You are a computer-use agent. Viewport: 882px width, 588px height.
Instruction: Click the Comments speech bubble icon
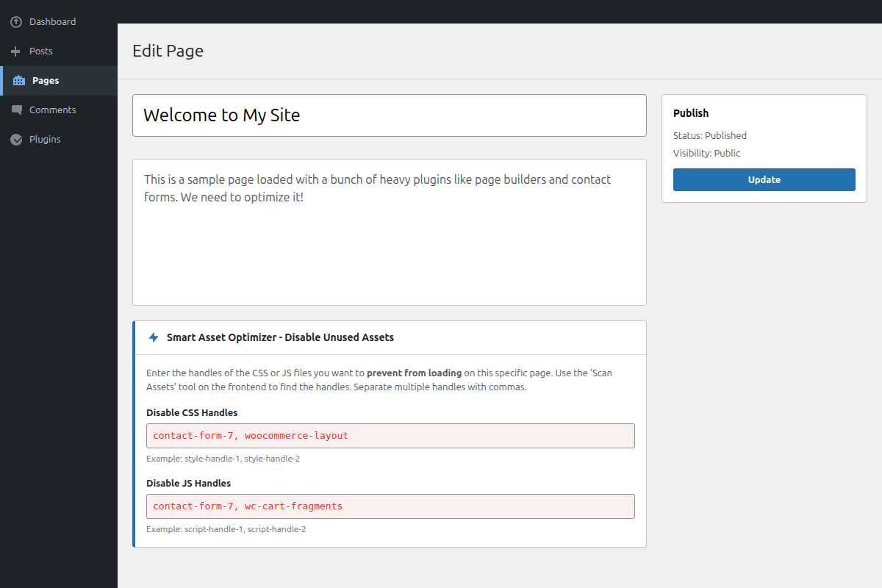click(x=15, y=110)
